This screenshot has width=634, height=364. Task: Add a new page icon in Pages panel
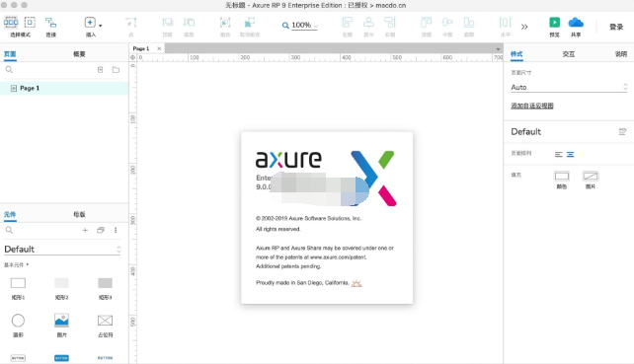[101, 69]
